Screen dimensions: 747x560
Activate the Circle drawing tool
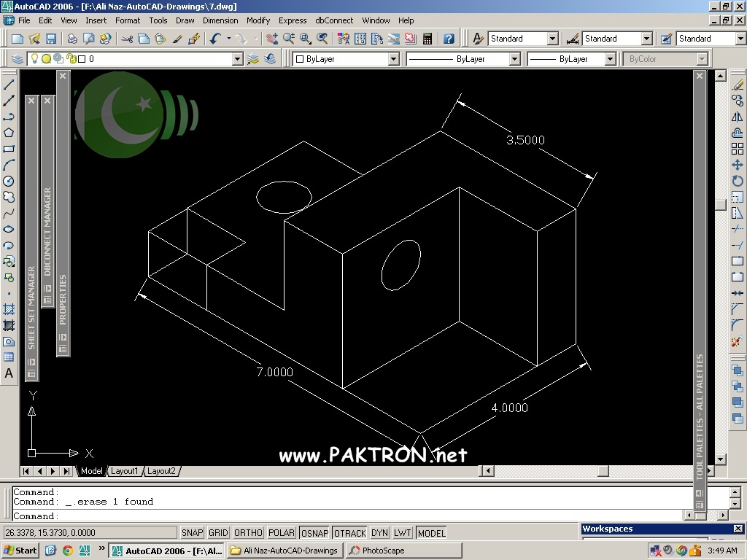pos(9,181)
